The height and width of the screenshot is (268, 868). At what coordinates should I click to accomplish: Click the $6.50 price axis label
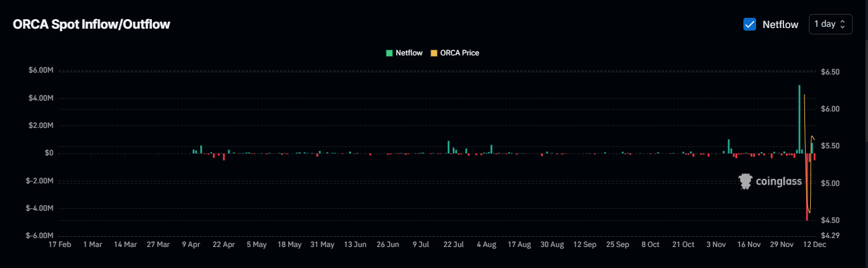(x=831, y=72)
